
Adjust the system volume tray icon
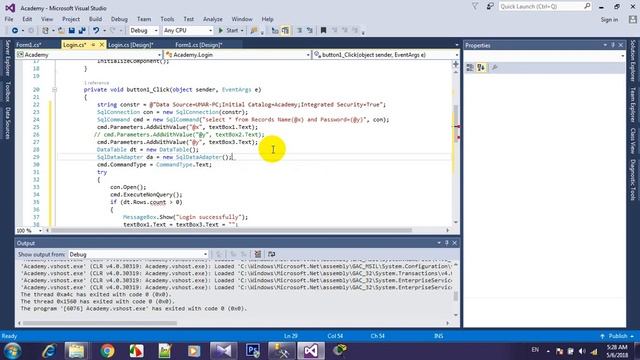pyautogui.click(x=582, y=351)
